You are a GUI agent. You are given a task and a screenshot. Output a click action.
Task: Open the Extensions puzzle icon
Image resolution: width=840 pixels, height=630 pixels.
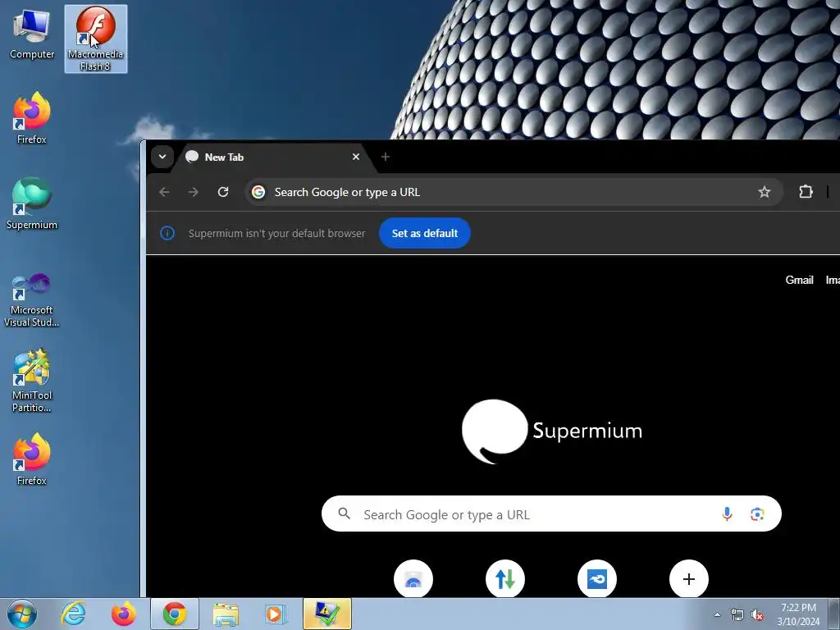click(806, 192)
